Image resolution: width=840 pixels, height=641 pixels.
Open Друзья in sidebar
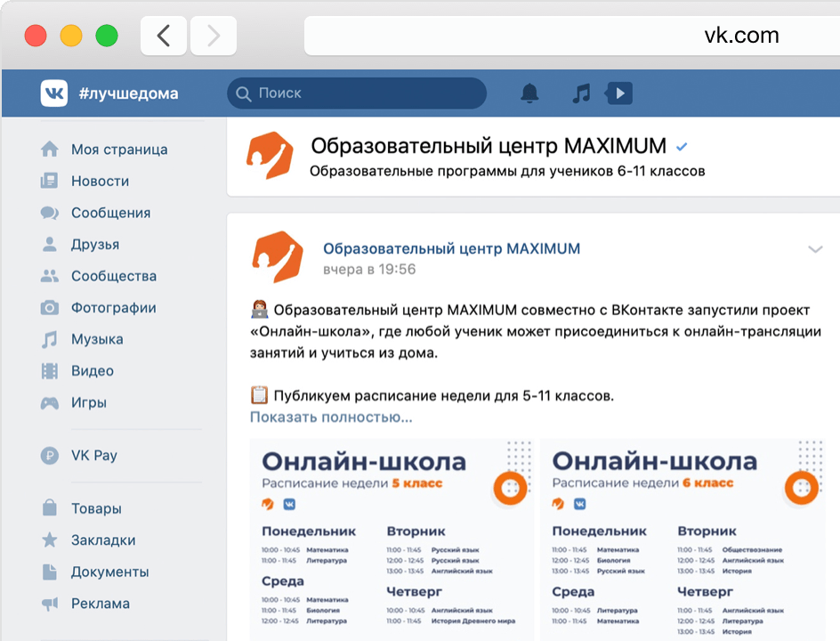pos(95,245)
